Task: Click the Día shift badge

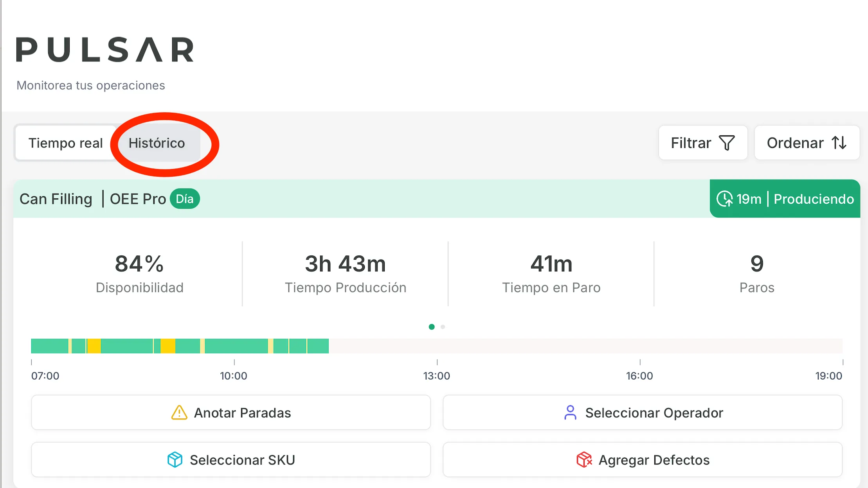Action: coord(185,199)
